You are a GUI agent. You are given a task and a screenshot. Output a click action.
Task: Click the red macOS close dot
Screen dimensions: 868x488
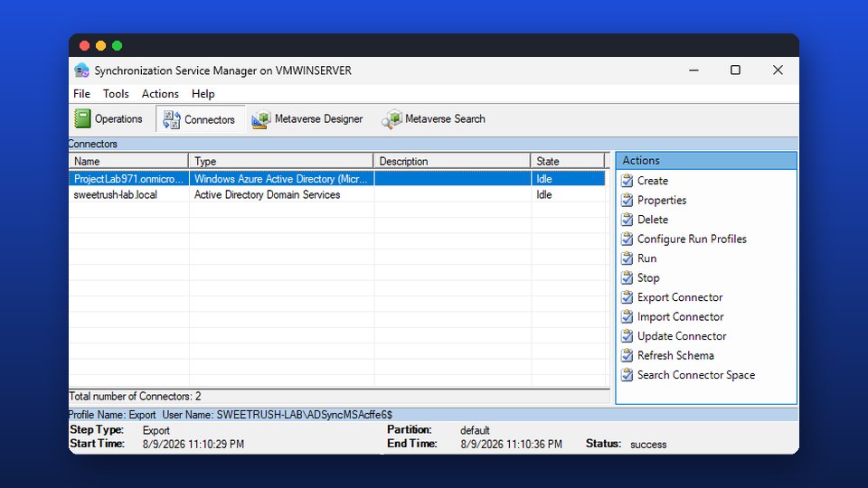point(84,45)
